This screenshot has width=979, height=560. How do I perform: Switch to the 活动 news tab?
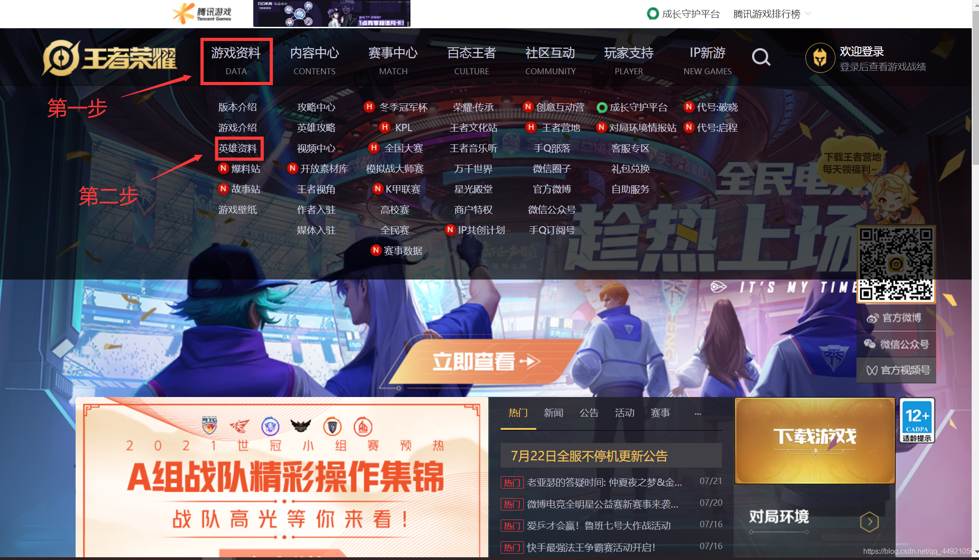click(x=625, y=413)
